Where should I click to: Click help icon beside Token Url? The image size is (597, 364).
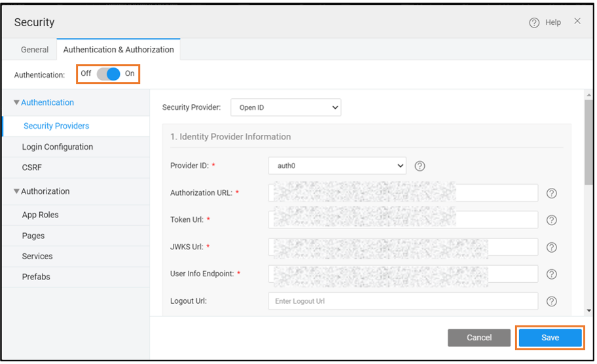[x=551, y=220]
